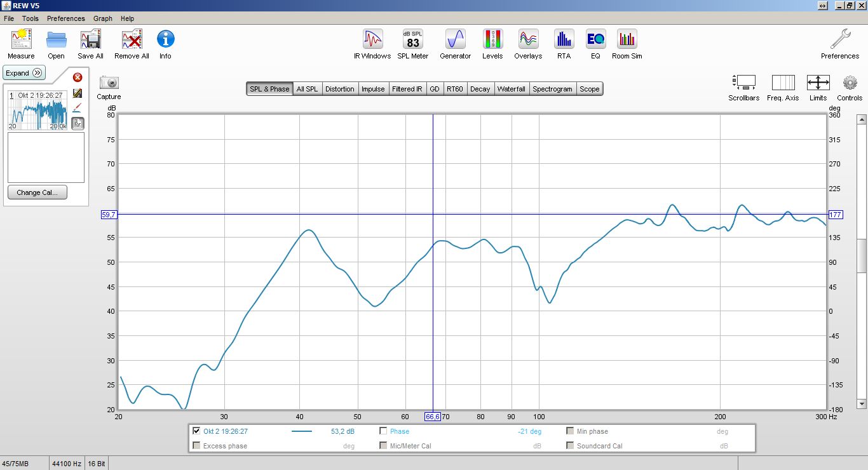Image resolution: width=868 pixels, height=470 pixels.
Task: Open the Preferences menu
Action: [66, 19]
